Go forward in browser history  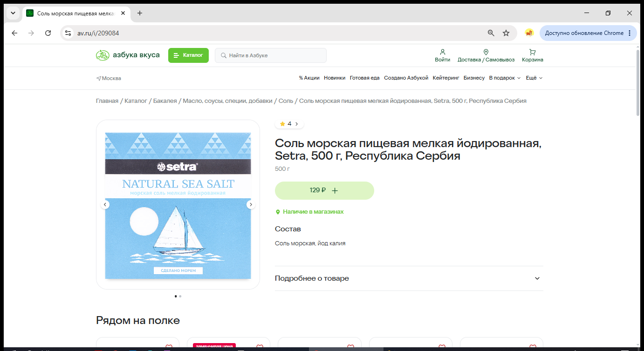[31, 33]
